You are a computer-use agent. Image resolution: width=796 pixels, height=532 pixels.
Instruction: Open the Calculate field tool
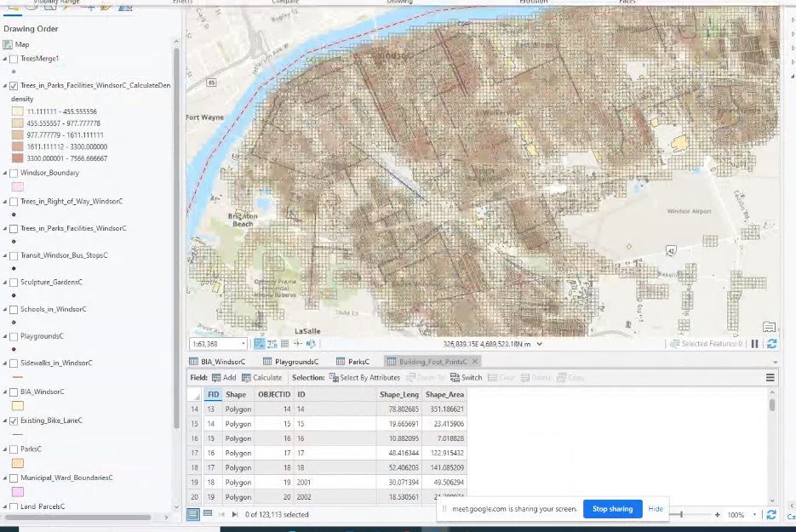[x=262, y=378]
